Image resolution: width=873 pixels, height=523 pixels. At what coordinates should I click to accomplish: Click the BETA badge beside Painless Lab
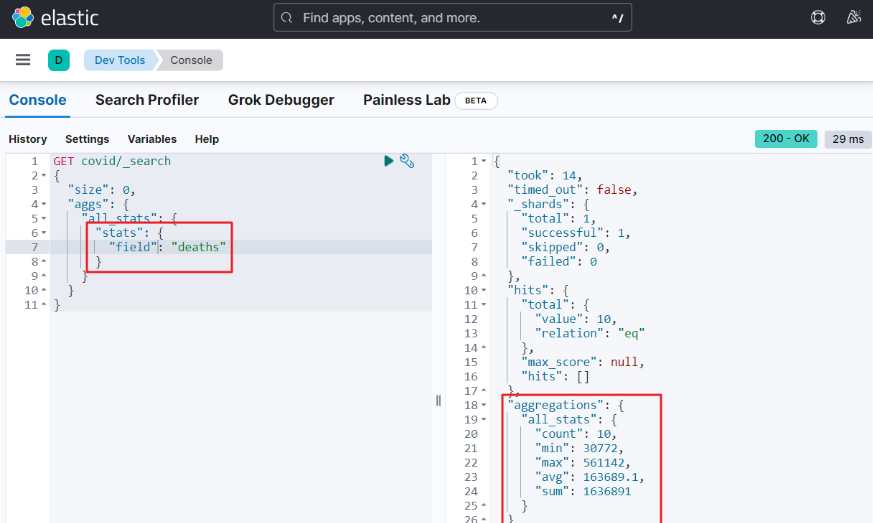(x=476, y=101)
